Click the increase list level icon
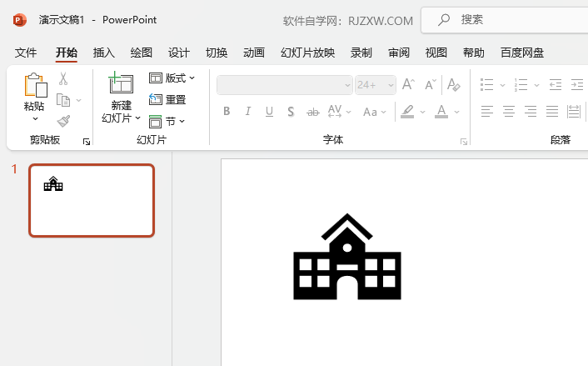Viewport: 588px width, 366px height. (x=577, y=85)
